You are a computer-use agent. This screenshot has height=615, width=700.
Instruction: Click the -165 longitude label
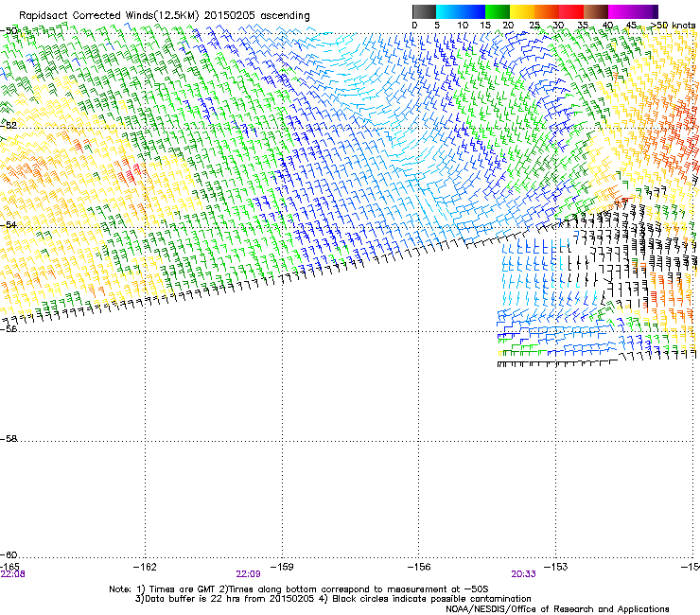9,567
